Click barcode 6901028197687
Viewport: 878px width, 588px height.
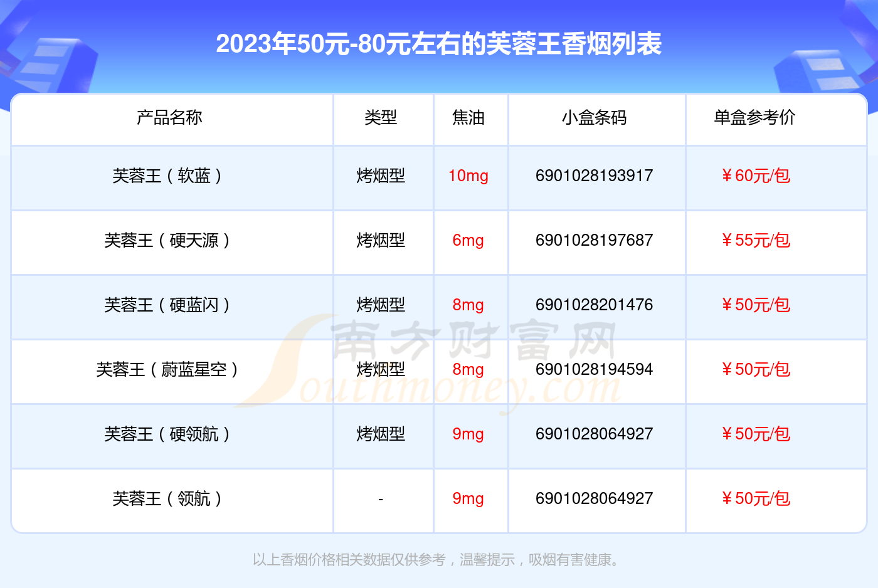(x=595, y=240)
